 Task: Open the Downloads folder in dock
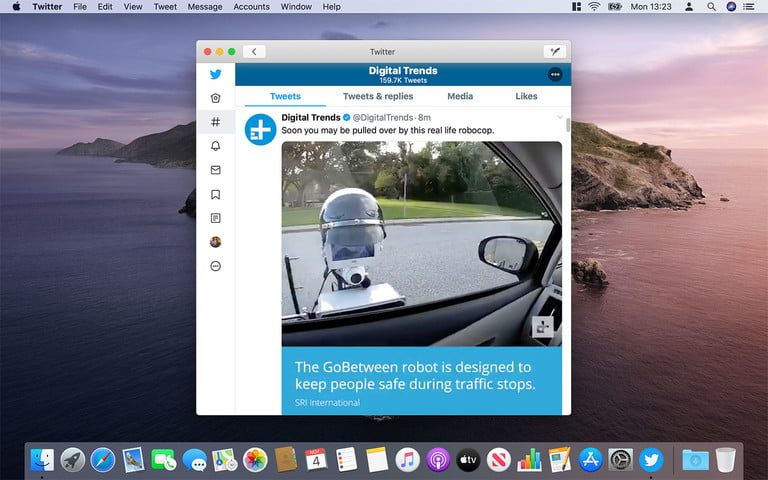tap(696, 460)
